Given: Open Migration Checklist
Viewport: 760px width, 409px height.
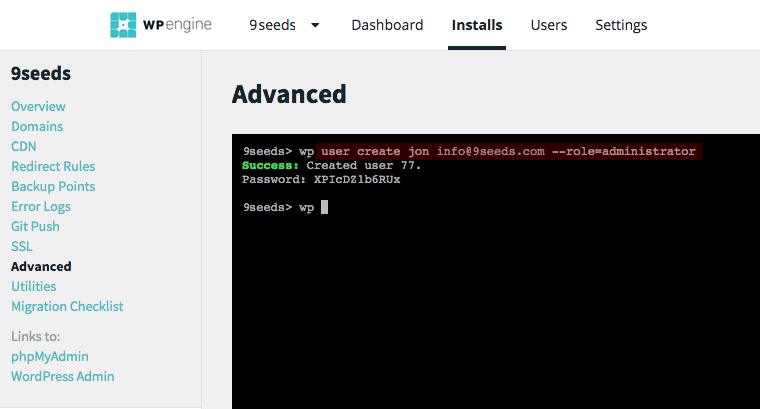Looking at the screenshot, I should pos(67,306).
